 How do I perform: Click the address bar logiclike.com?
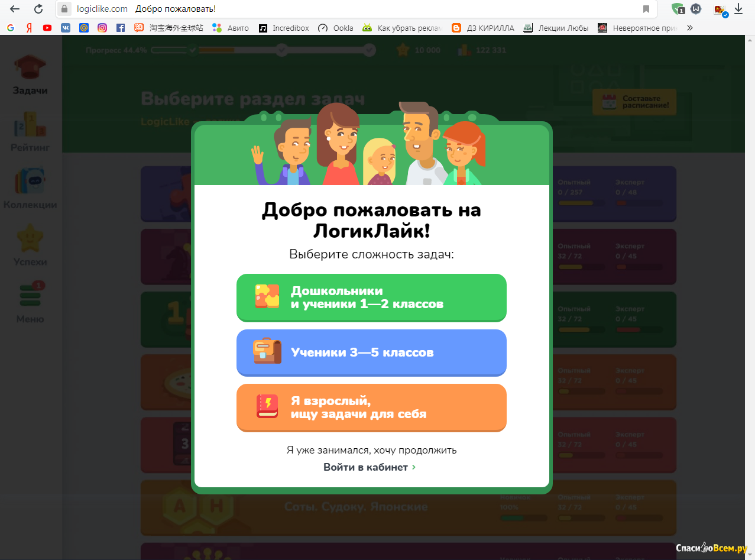coord(355,9)
